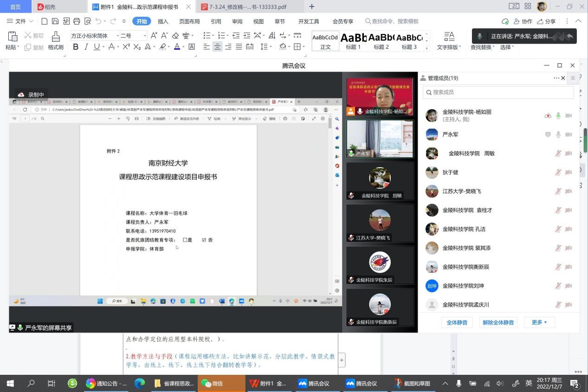
Task: Switch to the 插入 ribbon tab
Action: click(163, 21)
